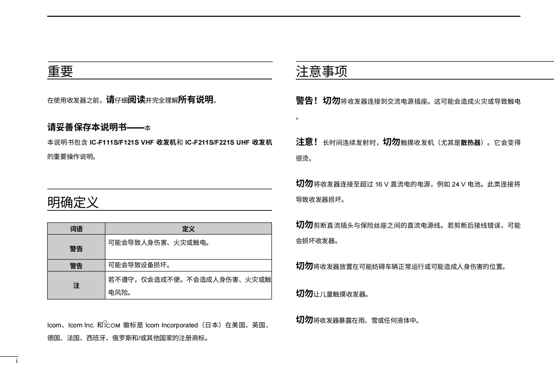Click the bold word 散热器

tap(470, 143)
